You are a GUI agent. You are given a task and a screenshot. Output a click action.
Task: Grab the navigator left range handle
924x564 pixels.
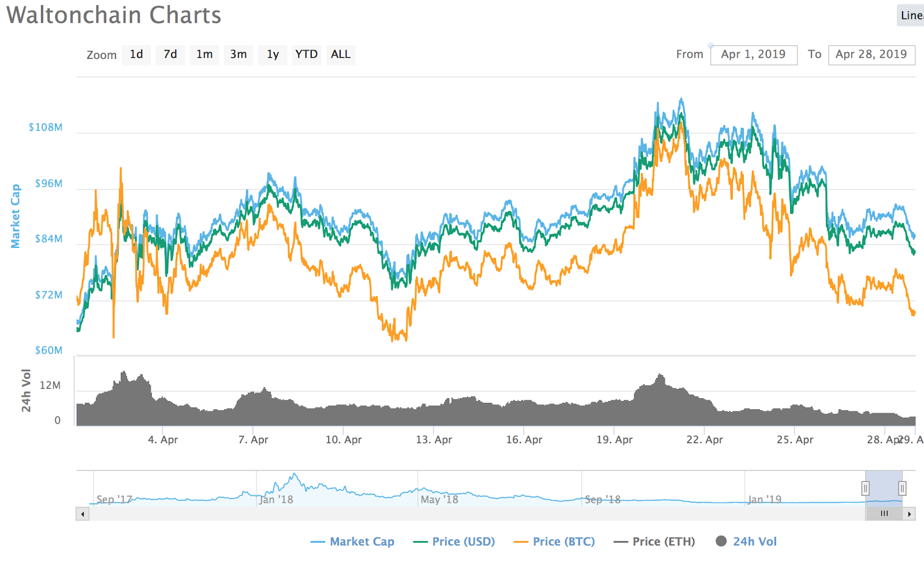pyautogui.click(x=865, y=489)
